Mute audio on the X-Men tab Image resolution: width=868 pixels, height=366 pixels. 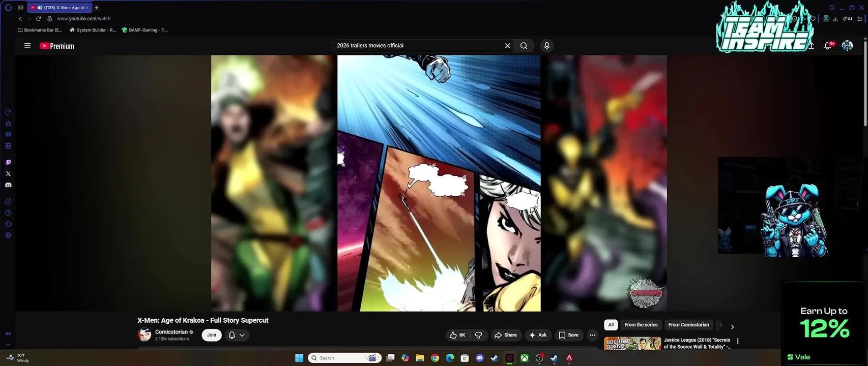pyautogui.click(x=40, y=8)
